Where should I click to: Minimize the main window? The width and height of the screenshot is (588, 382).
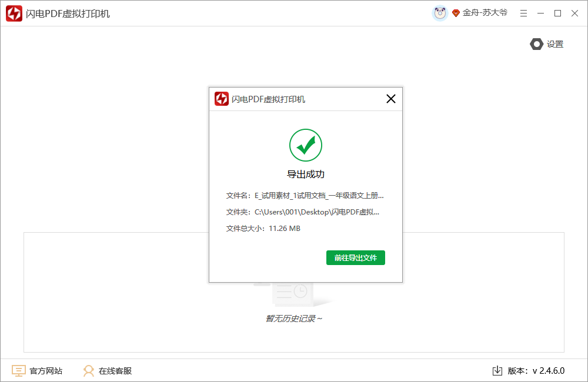540,14
